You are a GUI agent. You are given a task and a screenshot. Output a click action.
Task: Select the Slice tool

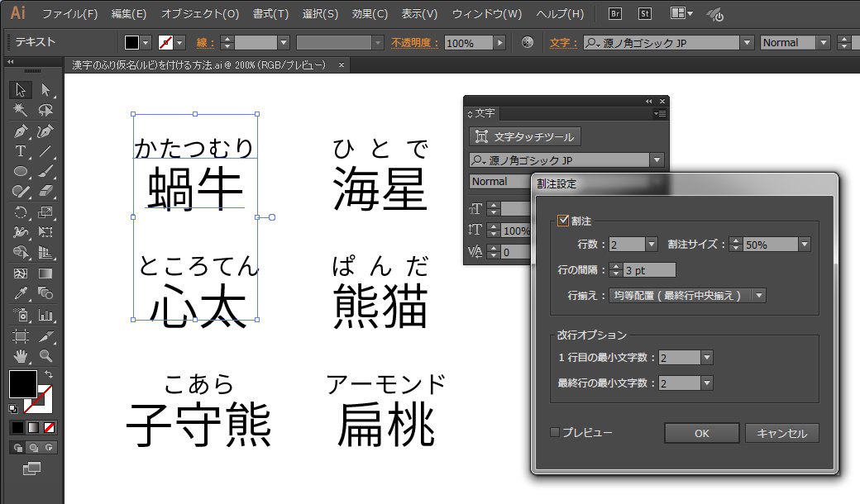45,335
